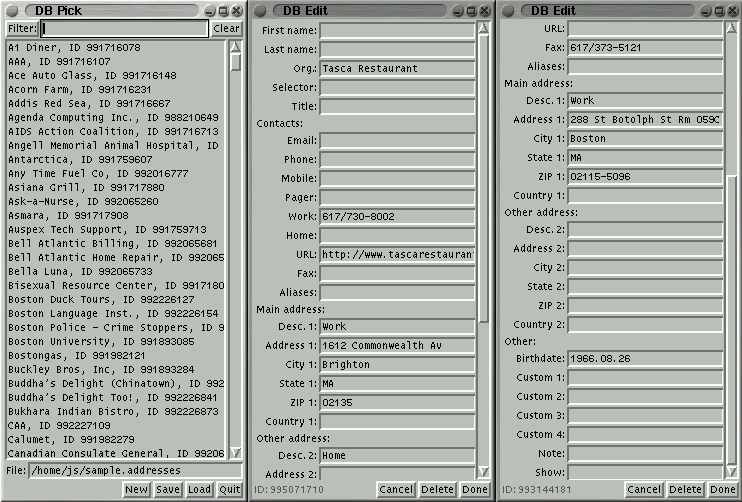The image size is (742, 502).
Task: Click Work phone field showing 617/730-8002
Action: pyautogui.click(x=397, y=217)
